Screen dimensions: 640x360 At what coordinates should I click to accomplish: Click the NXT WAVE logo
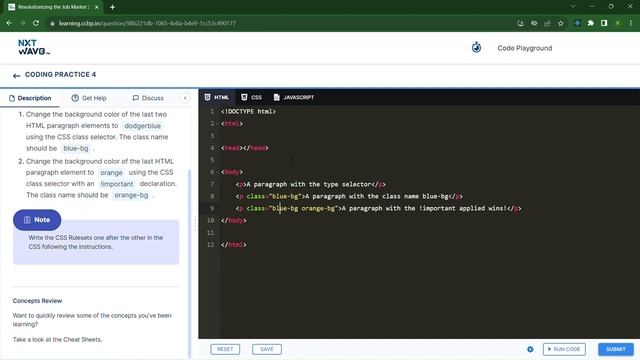tap(34, 47)
